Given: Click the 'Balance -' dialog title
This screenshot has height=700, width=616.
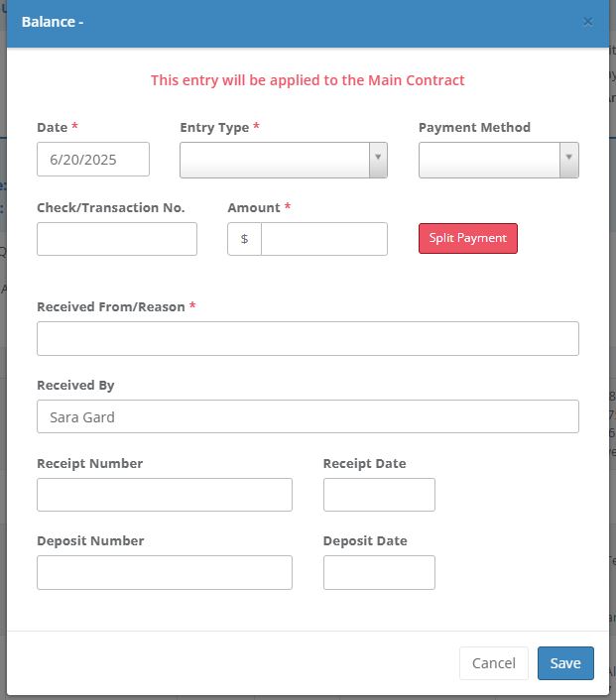Looking at the screenshot, I should click(53, 22).
